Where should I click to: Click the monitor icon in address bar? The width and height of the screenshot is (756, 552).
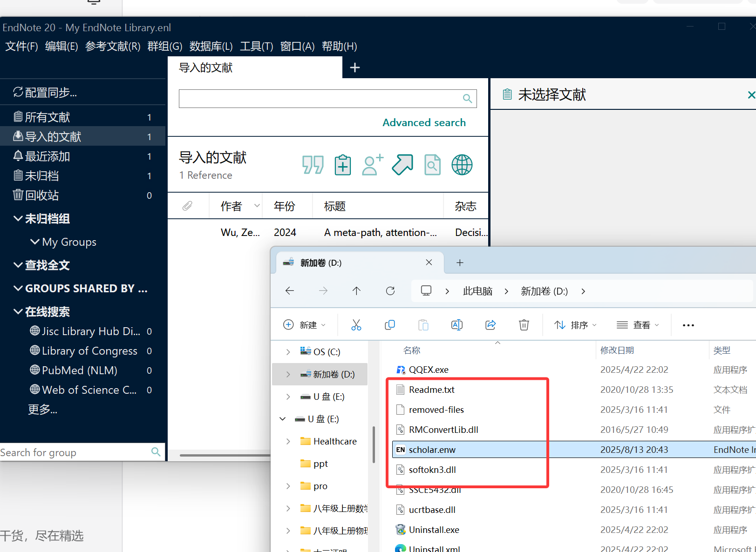coord(426,291)
